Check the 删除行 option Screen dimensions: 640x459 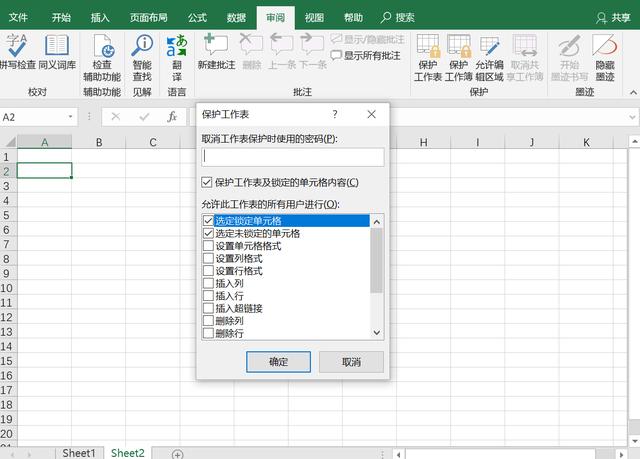208,333
